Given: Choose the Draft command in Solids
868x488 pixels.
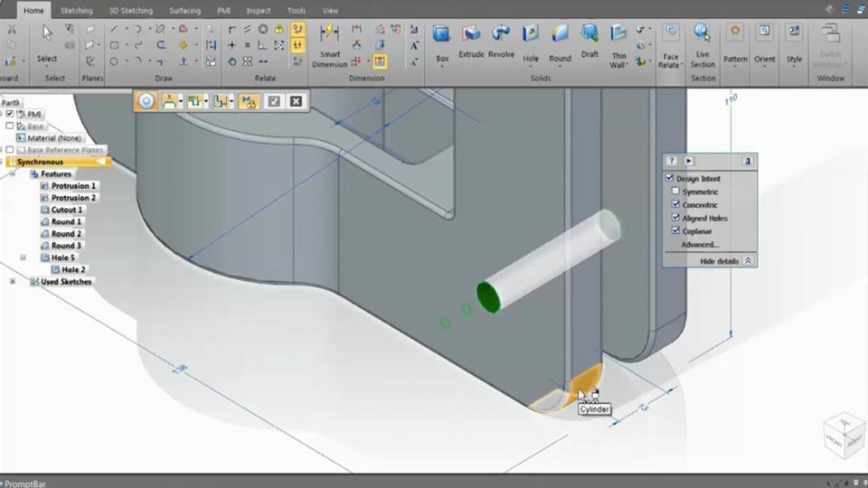Looking at the screenshot, I should (590, 40).
